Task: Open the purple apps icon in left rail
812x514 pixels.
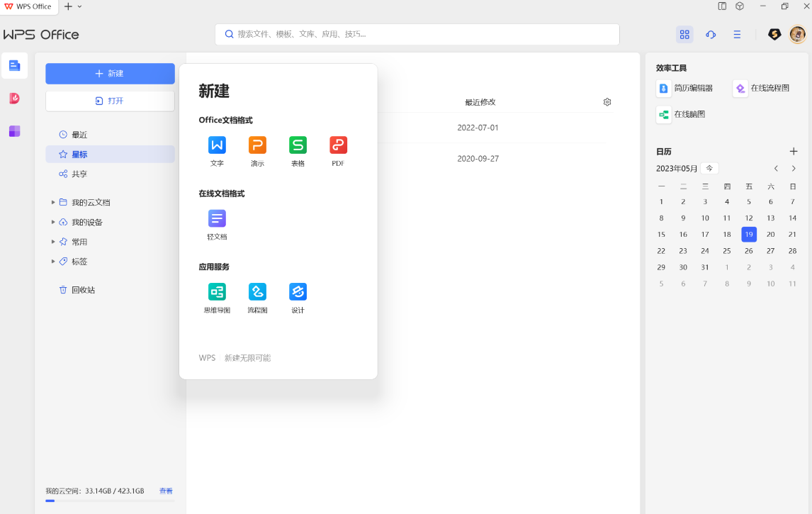Action: [14, 131]
